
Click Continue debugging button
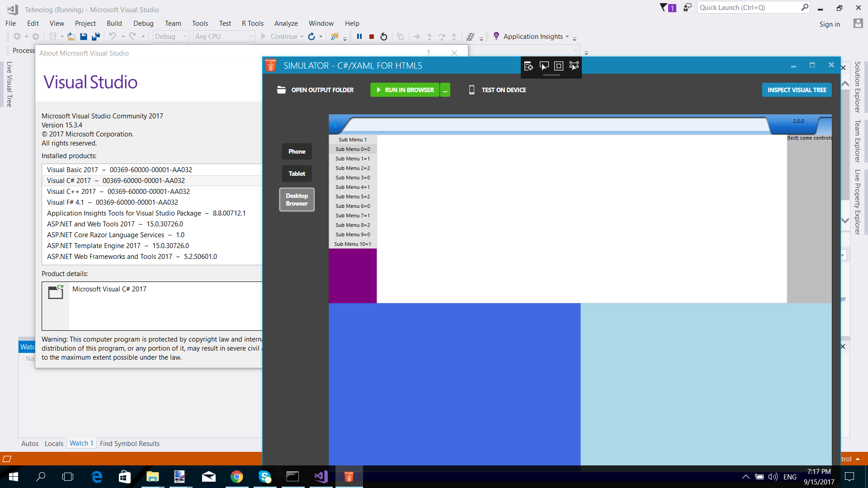279,37
